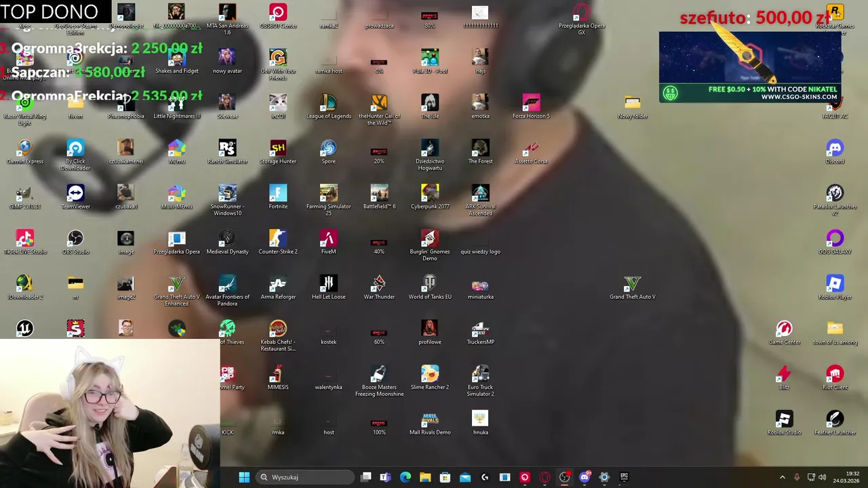The height and width of the screenshot is (488, 868).
Task: Open Microsoft Edge from the taskbar
Action: [x=406, y=477]
